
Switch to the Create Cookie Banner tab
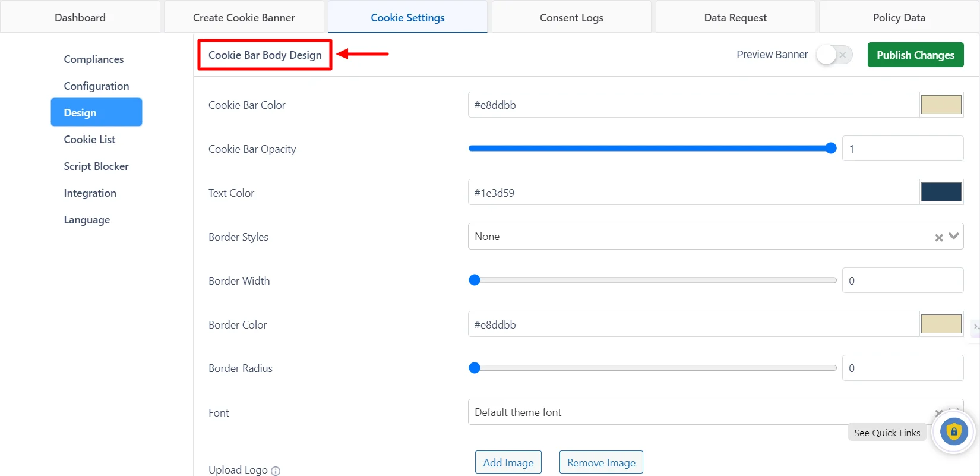click(x=244, y=18)
